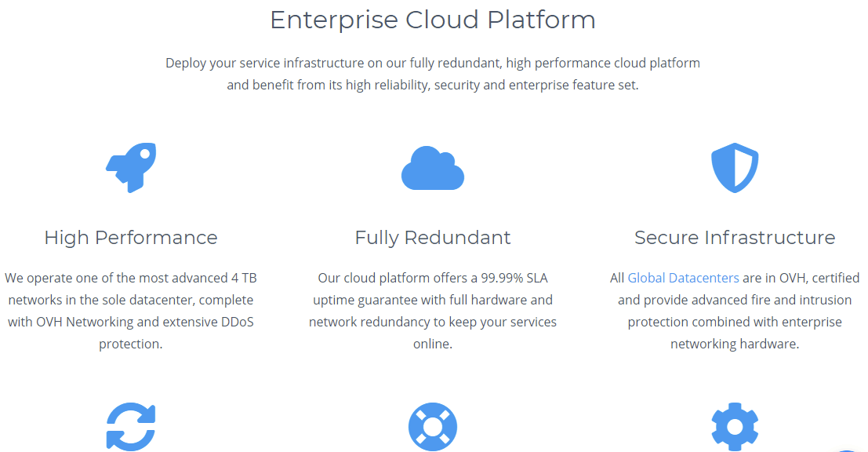Click the 'Deploy your service infrastructure' subtitle line
This screenshot has height=452, width=868.
pos(433,63)
